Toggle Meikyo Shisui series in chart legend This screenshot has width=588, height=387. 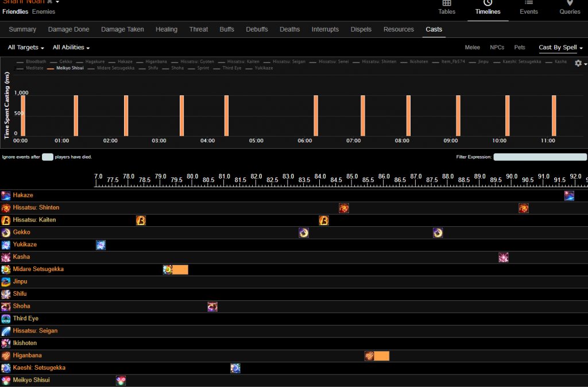pyautogui.click(x=65, y=68)
